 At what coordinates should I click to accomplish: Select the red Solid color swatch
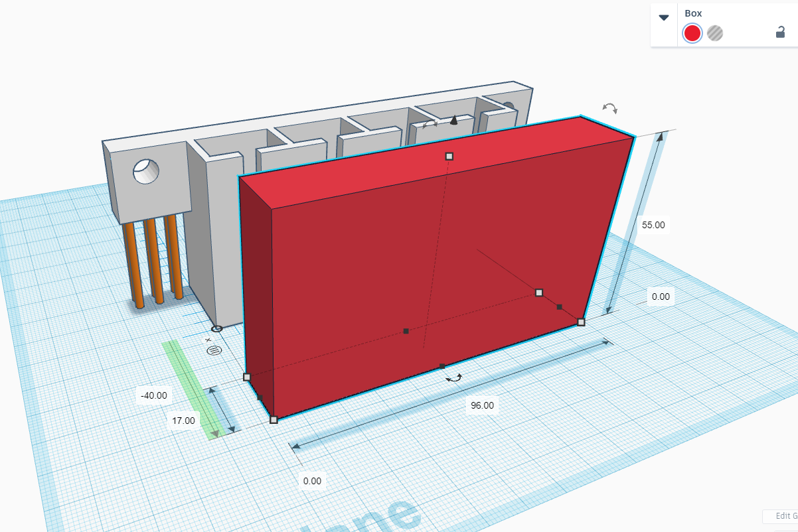692,33
